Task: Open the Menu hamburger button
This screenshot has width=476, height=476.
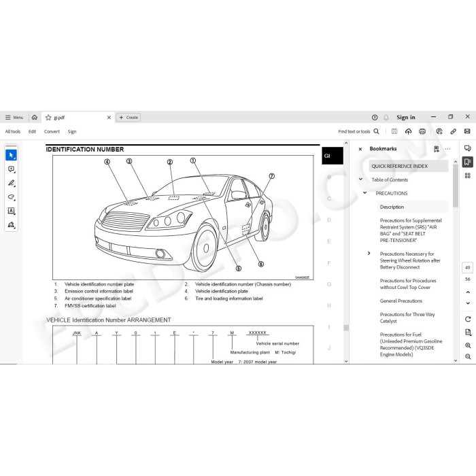Action: (14, 118)
